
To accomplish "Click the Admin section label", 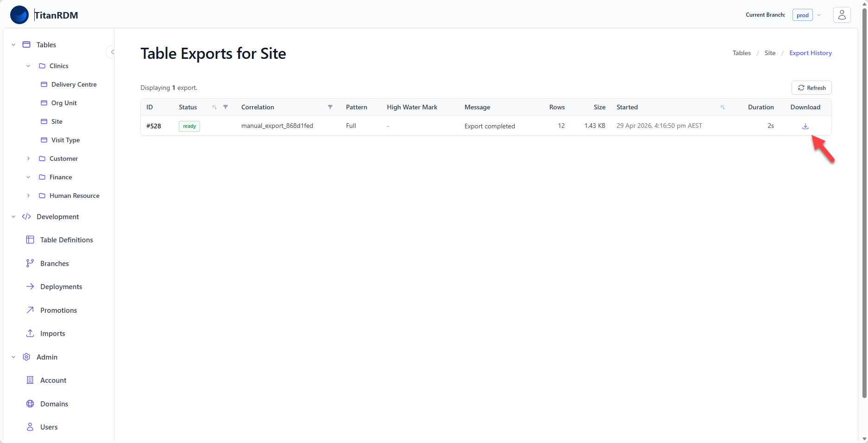I will click(47, 357).
